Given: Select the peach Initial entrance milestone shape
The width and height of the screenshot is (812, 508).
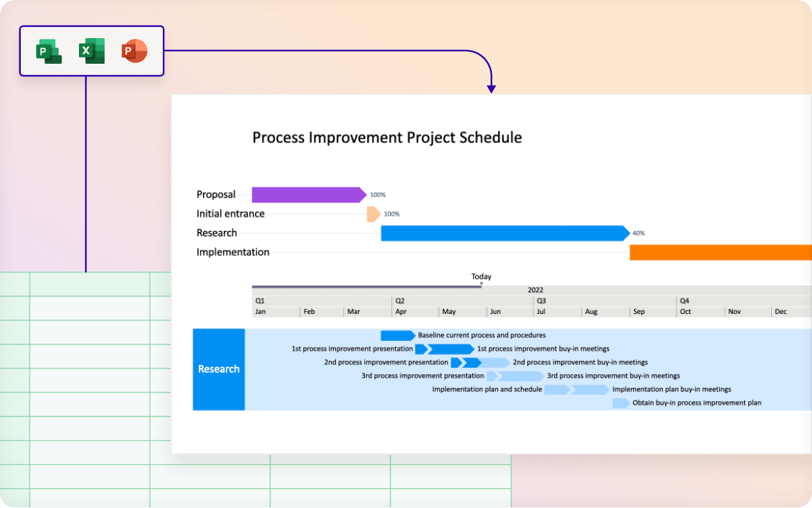Looking at the screenshot, I should pyautogui.click(x=373, y=214).
